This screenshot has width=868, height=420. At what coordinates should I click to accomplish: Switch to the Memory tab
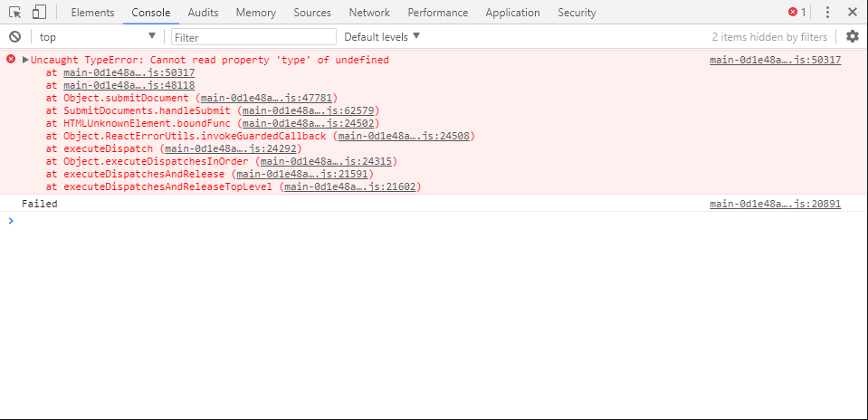(256, 12)
